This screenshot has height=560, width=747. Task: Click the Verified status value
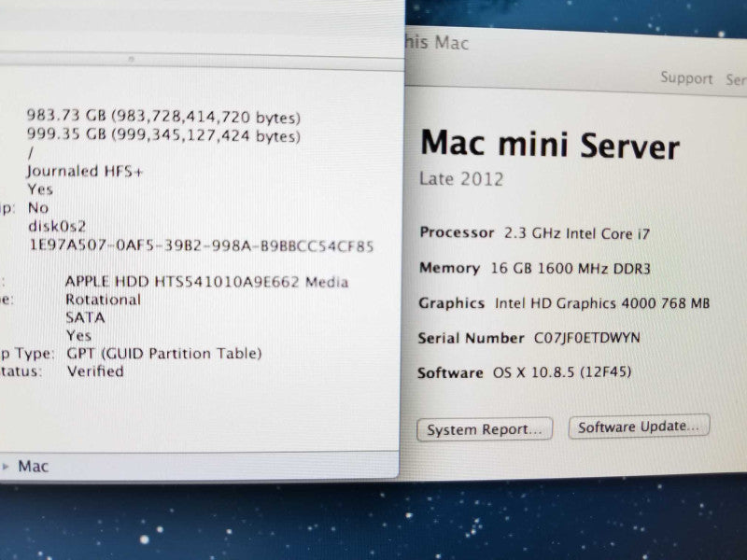[x=95, y=371]
